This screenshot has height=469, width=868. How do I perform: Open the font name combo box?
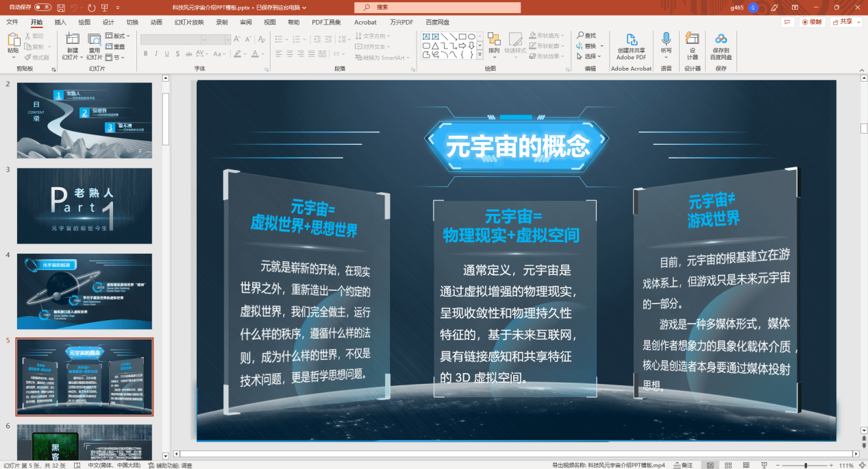point(173,40)
